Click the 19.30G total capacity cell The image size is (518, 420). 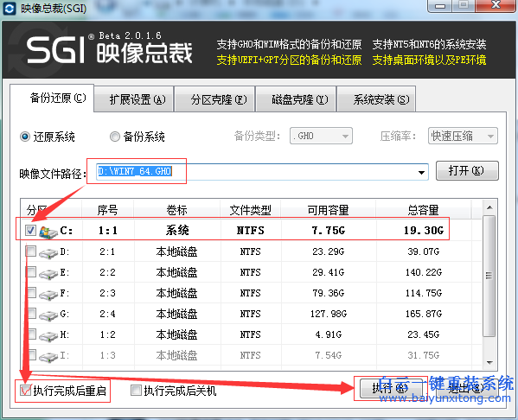[x=424, y=231]
